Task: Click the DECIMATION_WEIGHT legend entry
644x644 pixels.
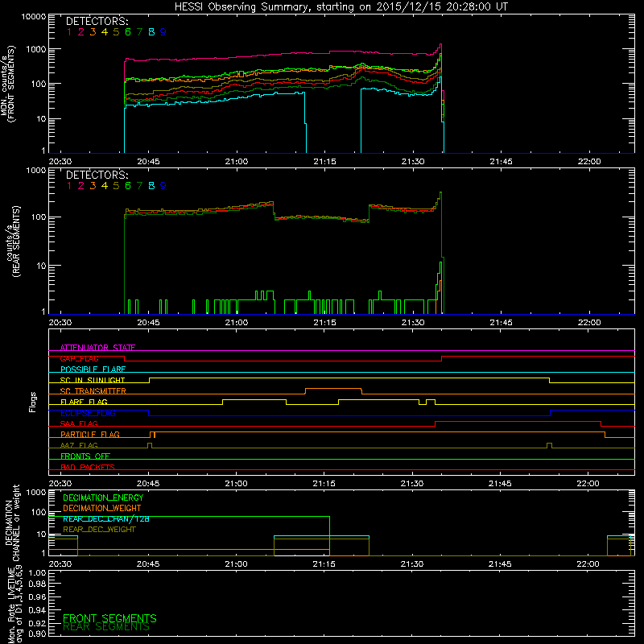Action: click(x=102, y=508)
